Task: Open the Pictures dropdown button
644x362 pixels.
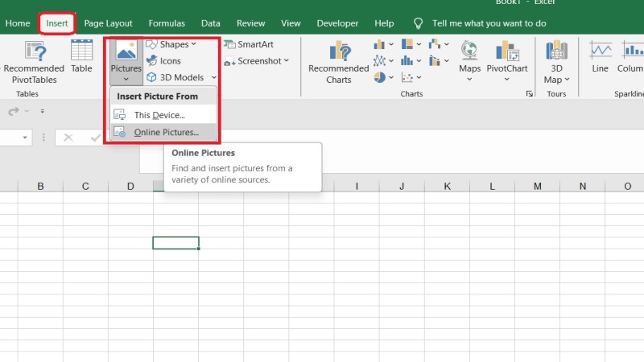Action: pos(126,63)
